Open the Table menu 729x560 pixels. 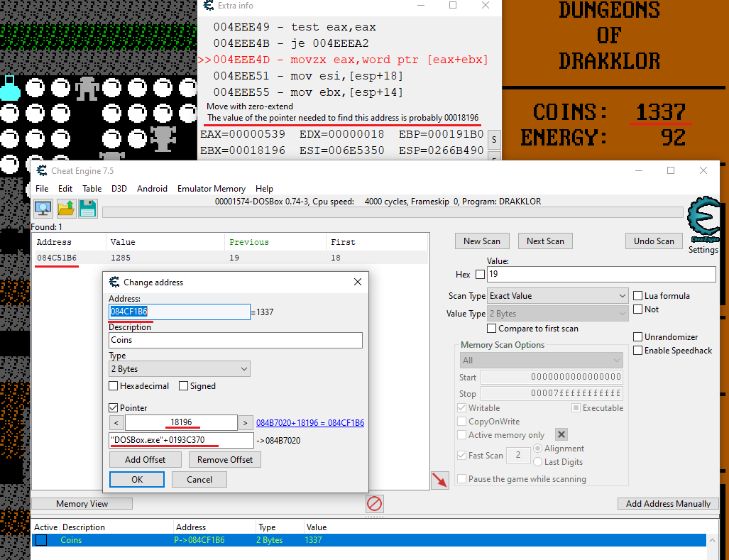click(x=92, y=189)
